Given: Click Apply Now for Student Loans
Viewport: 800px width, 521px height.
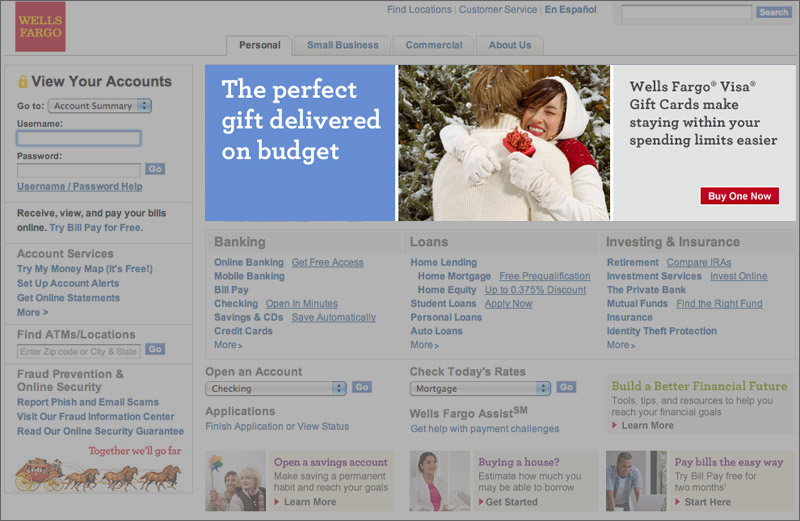Looking at the screenshot, I should pyautogui.click(x=508, y=304).
